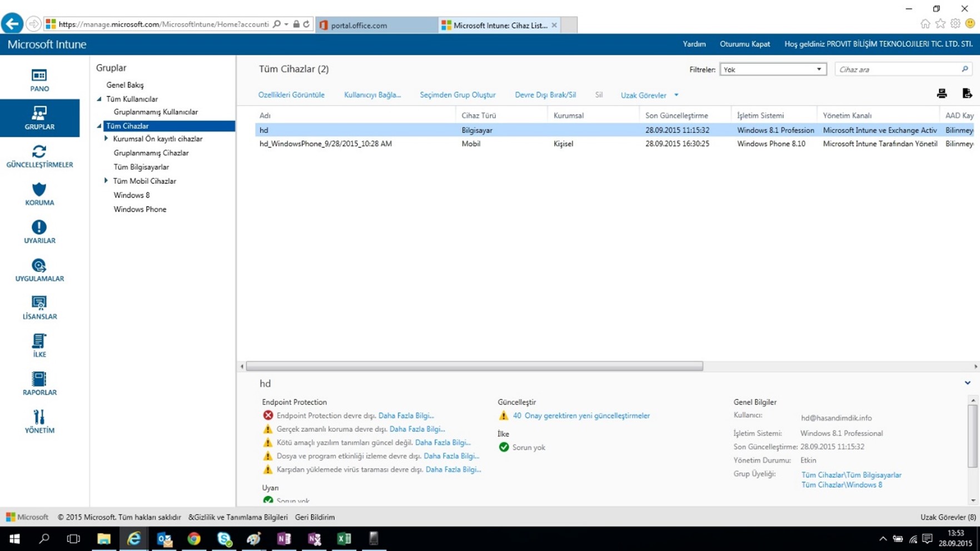Screen dimensions: 980x551
Task: Select Genel Bakış in groups tree
Action: (x=125, y=85)
